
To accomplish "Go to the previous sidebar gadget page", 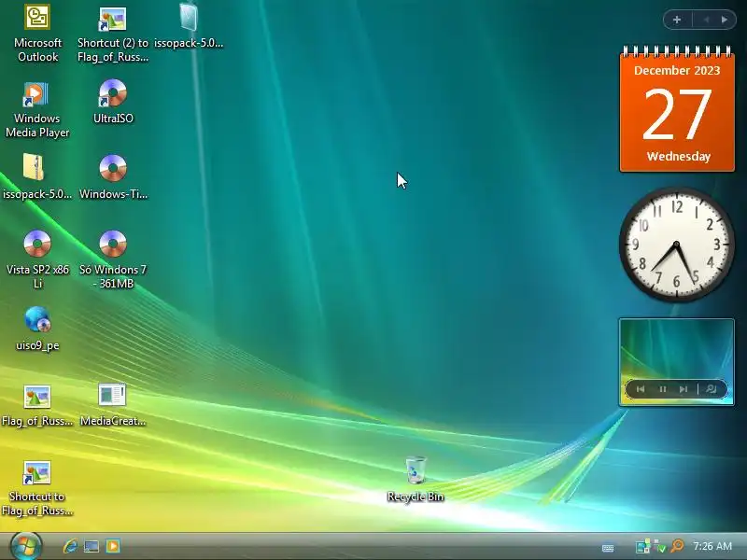I will pos(706,20).
